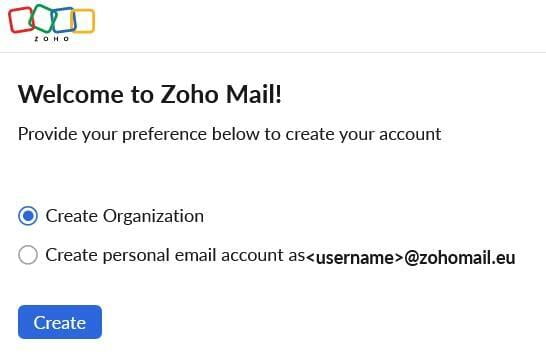Click the blue square of the Zoho logo
This screenshot has width=546, height=360.
[x=64, y=19]
